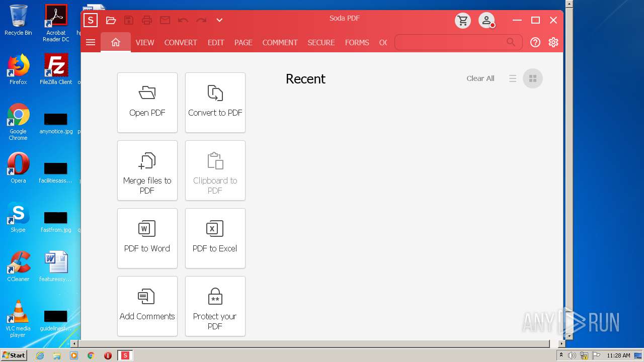Switch to the FORMS tab
Image resolution: width=644 pixels, height=362 pixels.
tap(357, 43)
